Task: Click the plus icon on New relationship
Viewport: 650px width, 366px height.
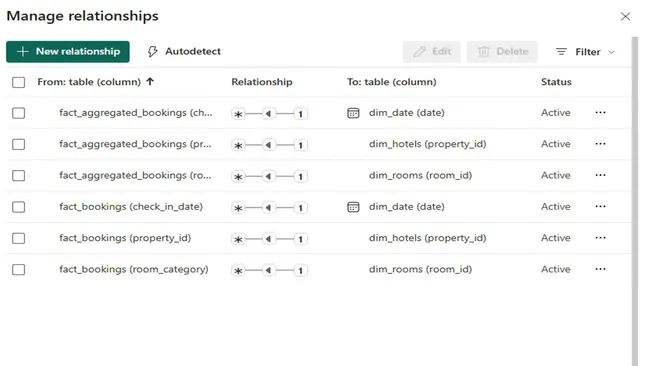Action: pos(22,51)
